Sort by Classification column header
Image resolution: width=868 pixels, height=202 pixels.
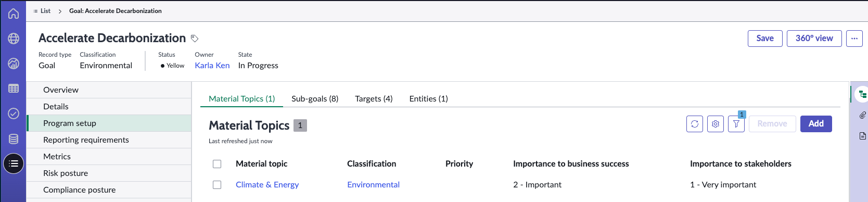(x=372, y=164)
